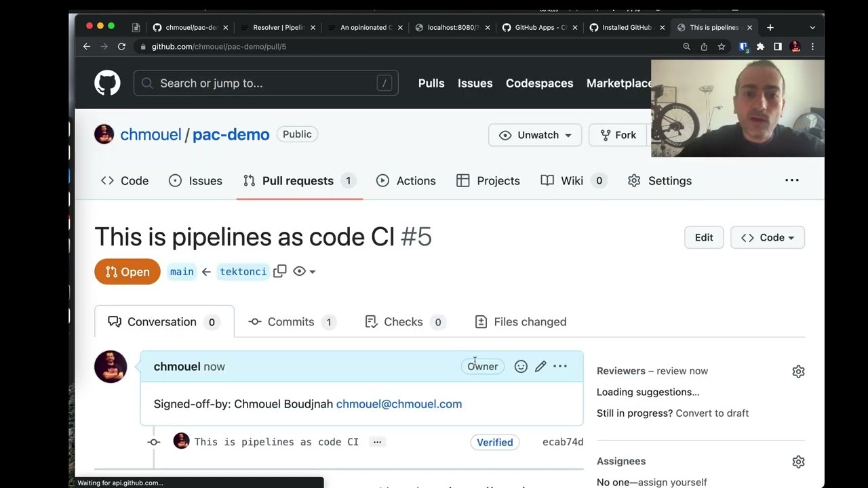Click the share icon in address bar
This screenshot has height=488, width=868.
click(x=704, y=47)
